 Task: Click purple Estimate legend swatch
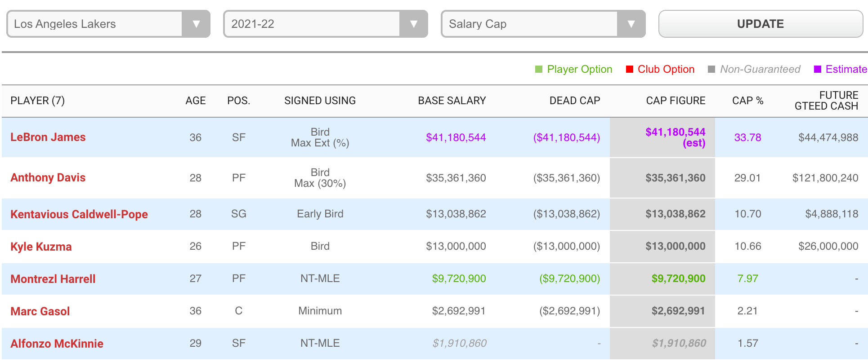tap(818, 69)
